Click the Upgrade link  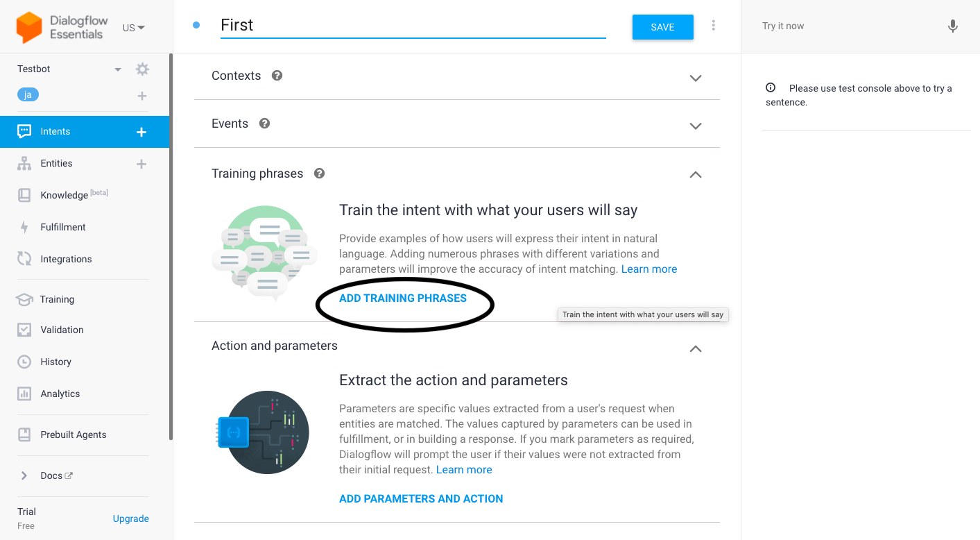[x=130, y=518]
